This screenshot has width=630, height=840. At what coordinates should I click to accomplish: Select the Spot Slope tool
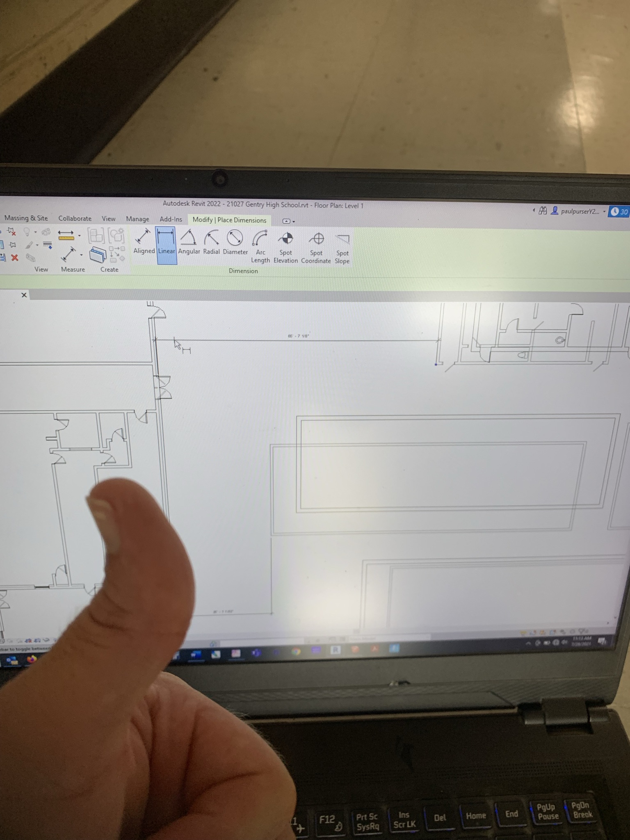click(342, 249)
